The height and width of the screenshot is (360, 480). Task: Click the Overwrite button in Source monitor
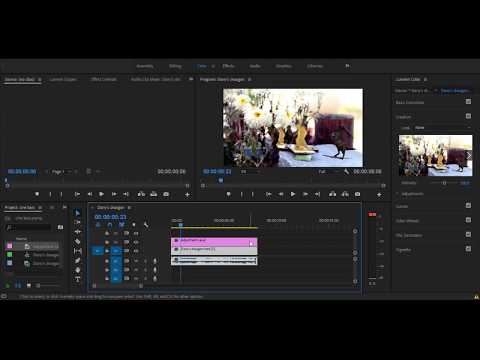click(x=153, y=194)
